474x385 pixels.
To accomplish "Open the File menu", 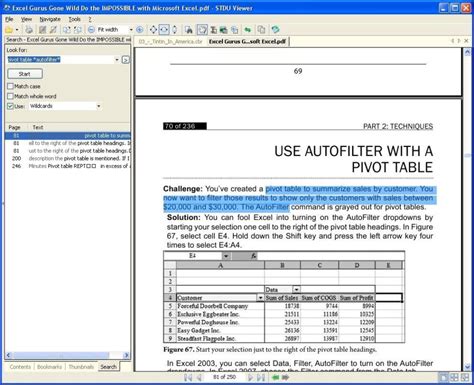I will click(x=9, y=19).
